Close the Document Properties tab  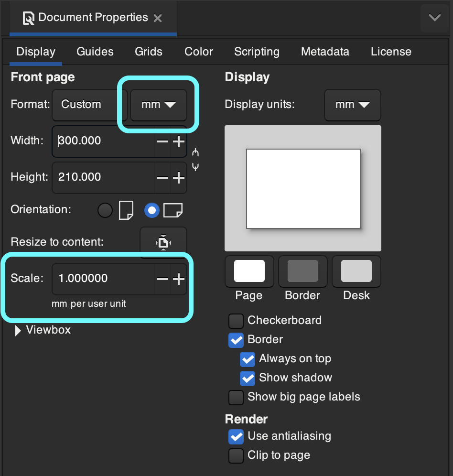[x=158, y=18]
